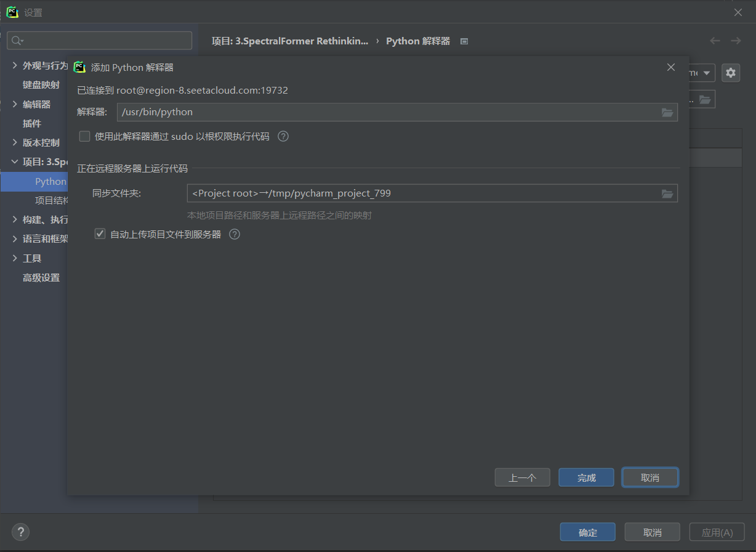The height and width of the screenshot is (552, 756).
Task: Click 完成 button to finish
Action: pyautogui.click(x=586, y=477)
